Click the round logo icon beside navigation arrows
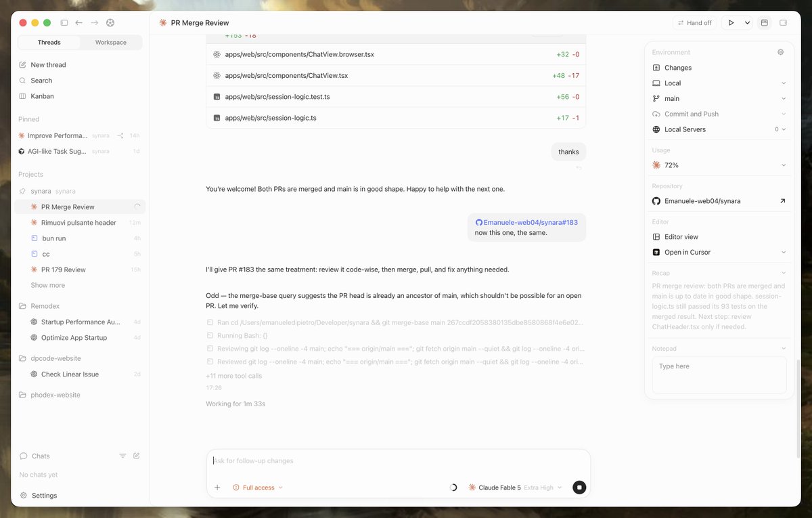This screenshot has width=812, height=518. click(110, 22)
